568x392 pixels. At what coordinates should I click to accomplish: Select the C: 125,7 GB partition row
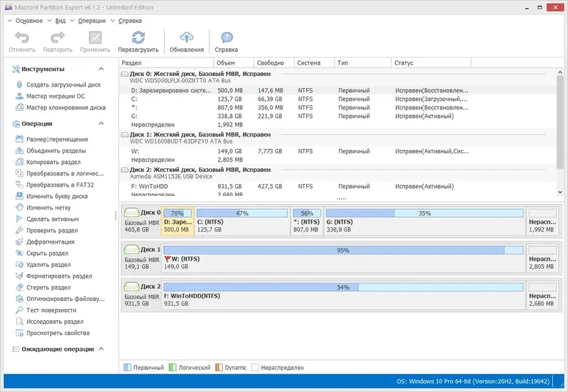pyautogui.click(x=338, y=99)
